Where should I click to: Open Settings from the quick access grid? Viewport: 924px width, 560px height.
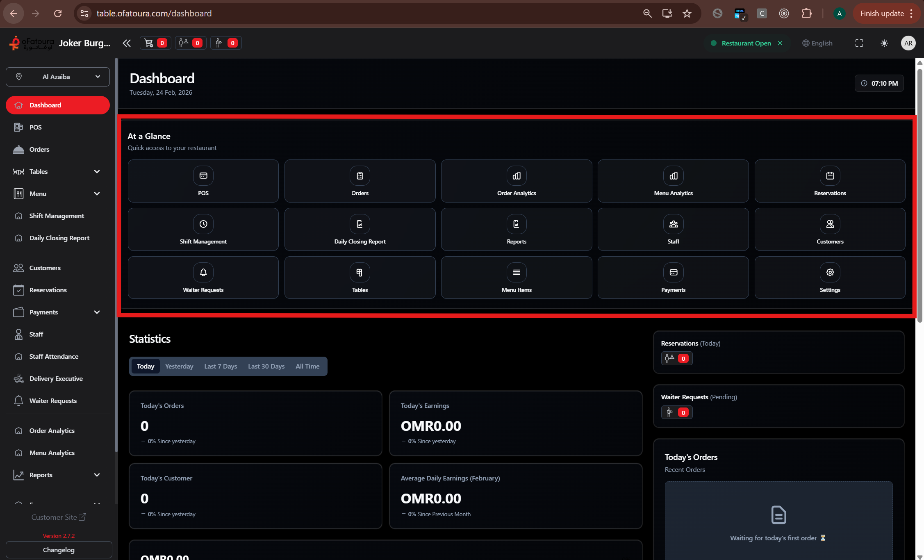click(x=830, y=278)
